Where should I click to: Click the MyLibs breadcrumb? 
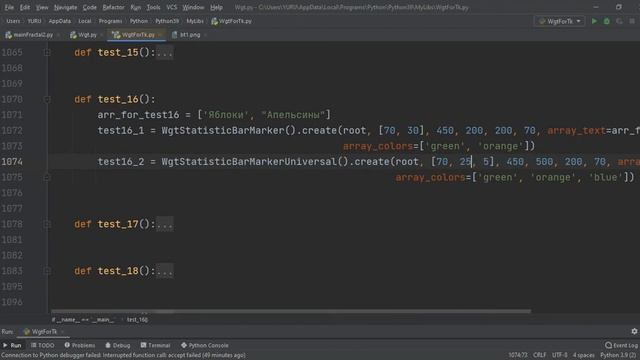pos(195,21)
